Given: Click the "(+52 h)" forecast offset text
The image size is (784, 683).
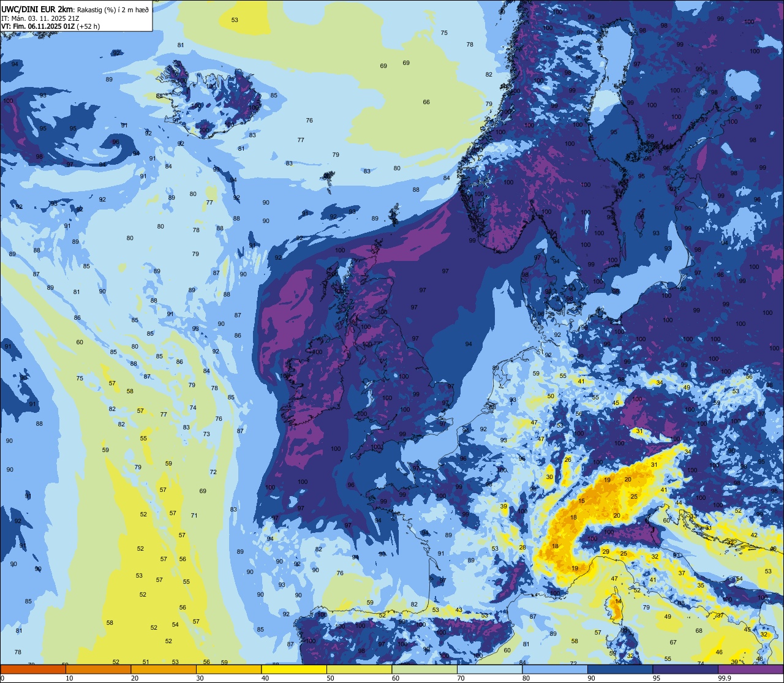Looking at the screenshot, I should point(89,26).
